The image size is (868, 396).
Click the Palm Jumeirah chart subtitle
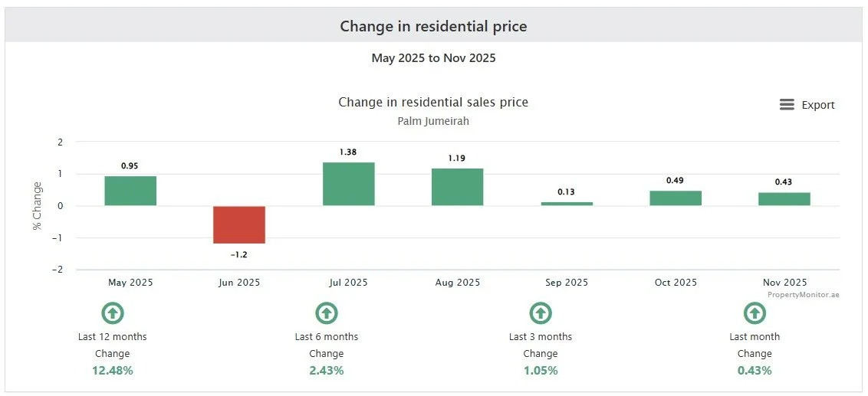coord(433,121)
